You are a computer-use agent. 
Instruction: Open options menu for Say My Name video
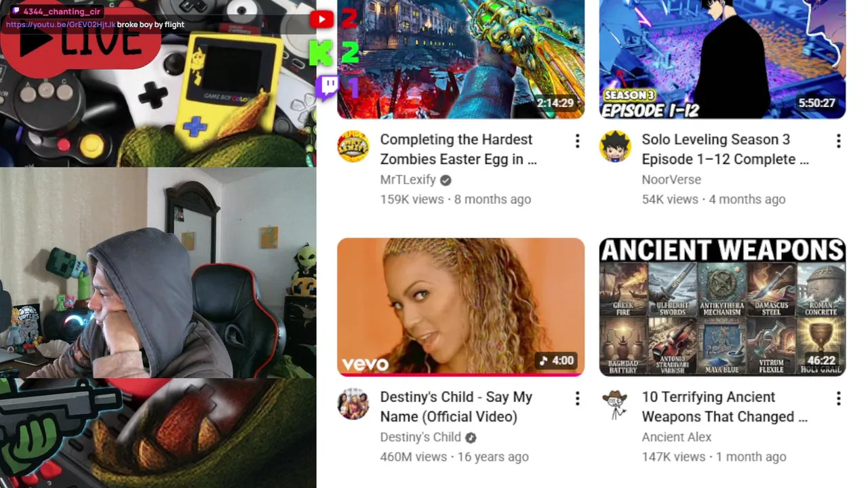[577, 399]
